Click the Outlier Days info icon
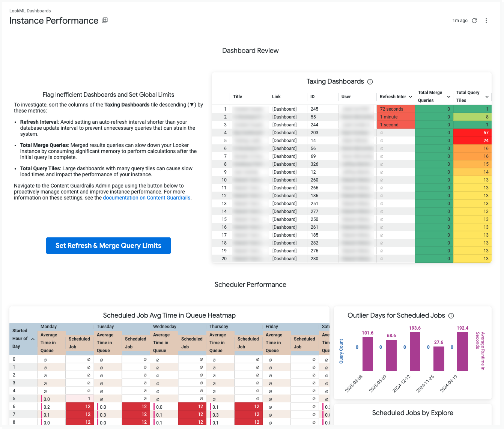The image size is (504, 429). coord(451,316)
